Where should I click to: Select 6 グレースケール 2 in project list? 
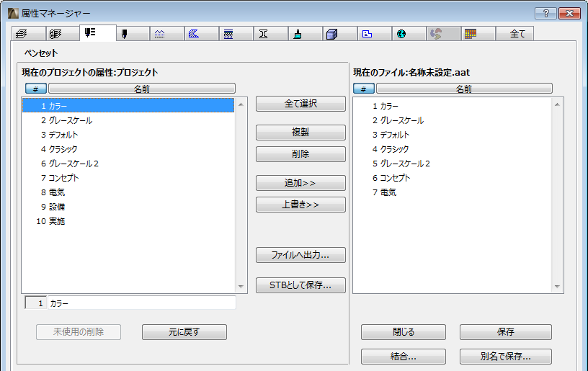coord(128,164)
